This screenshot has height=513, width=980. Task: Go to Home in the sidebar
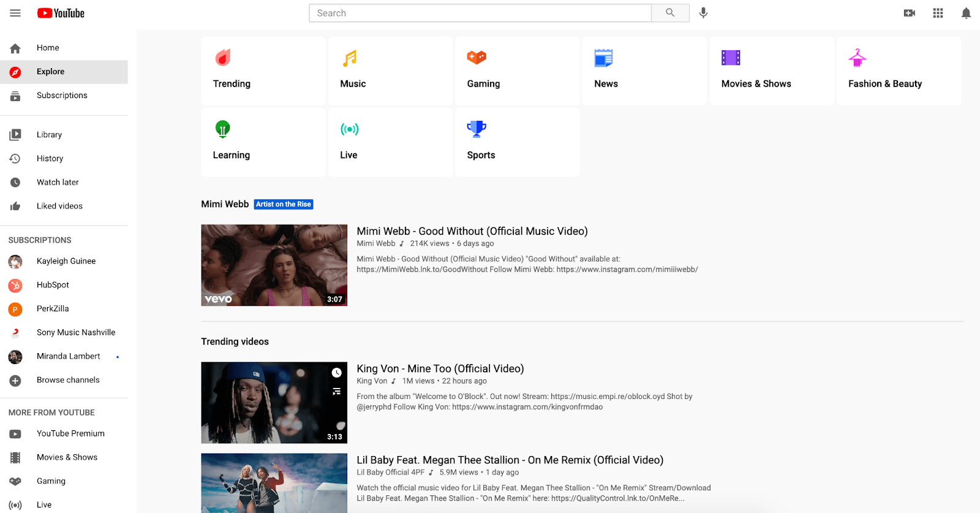pyautogui.click(x=64, y=48)
